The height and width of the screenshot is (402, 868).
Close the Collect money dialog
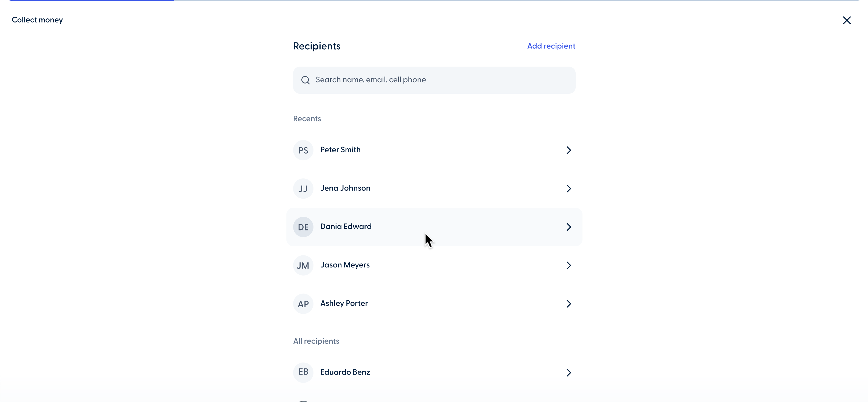tap(847, 20)
